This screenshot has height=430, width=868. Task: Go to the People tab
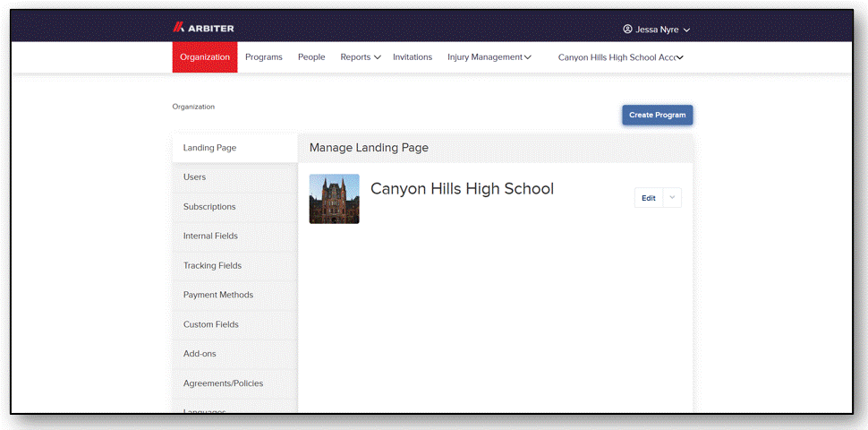pos(311,57)
